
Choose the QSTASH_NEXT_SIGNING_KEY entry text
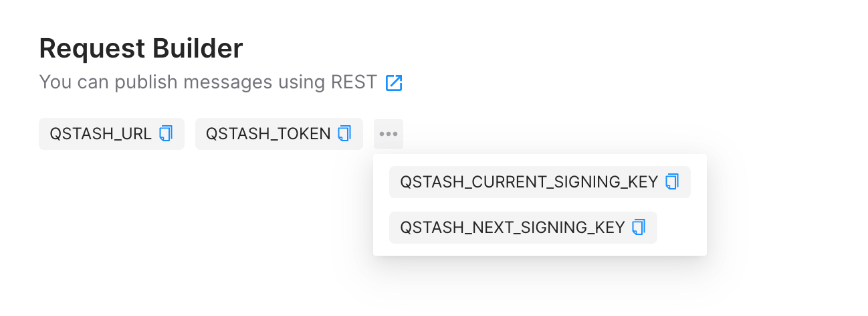pyautogui.click(x=512, y=228)
